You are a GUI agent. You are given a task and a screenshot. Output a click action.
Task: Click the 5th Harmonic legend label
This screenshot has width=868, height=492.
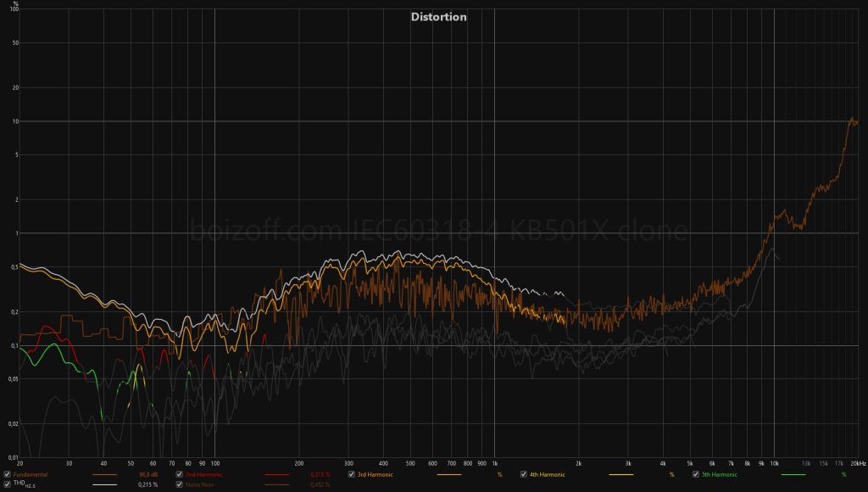click(x=720, y=475)
